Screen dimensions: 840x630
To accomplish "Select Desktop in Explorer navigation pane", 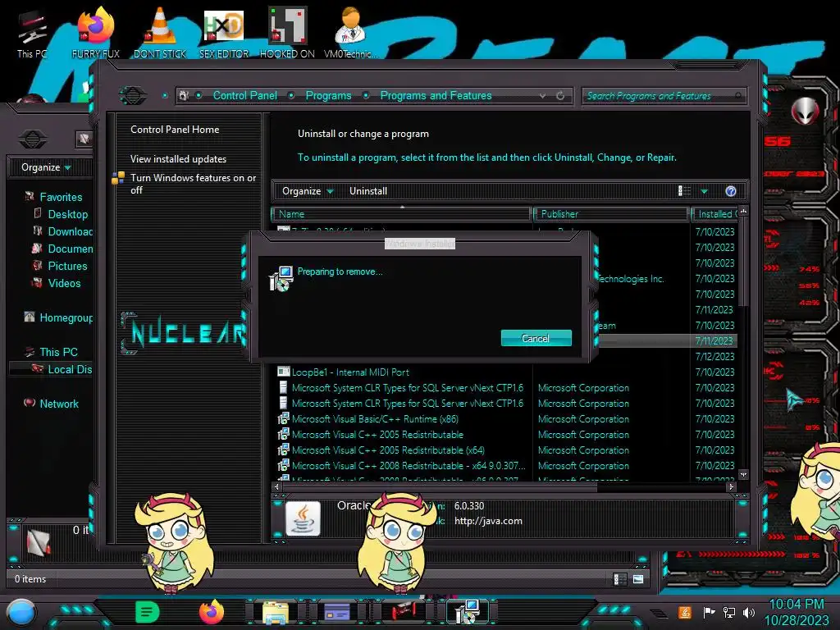I will pyautogui.click(x=67, y=214).
